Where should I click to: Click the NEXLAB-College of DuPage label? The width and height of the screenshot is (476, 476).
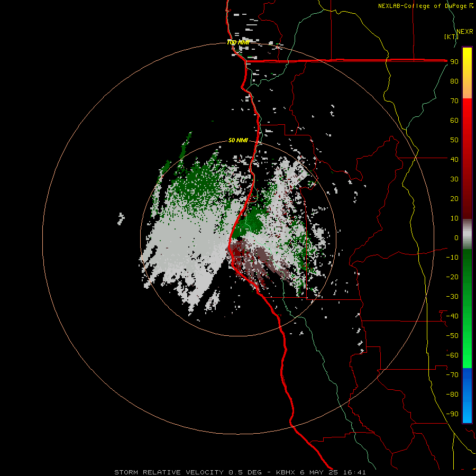422,6
